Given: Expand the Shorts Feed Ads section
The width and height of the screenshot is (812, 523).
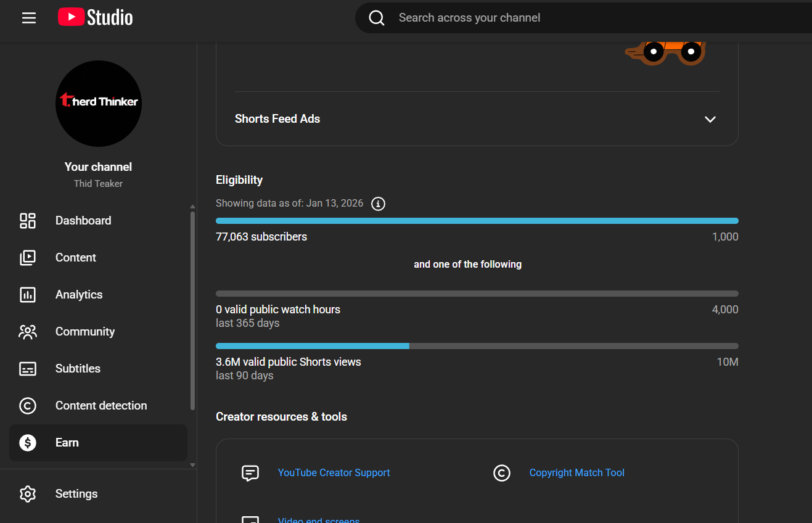Looking at the screenshot, I should pos(710,119).
